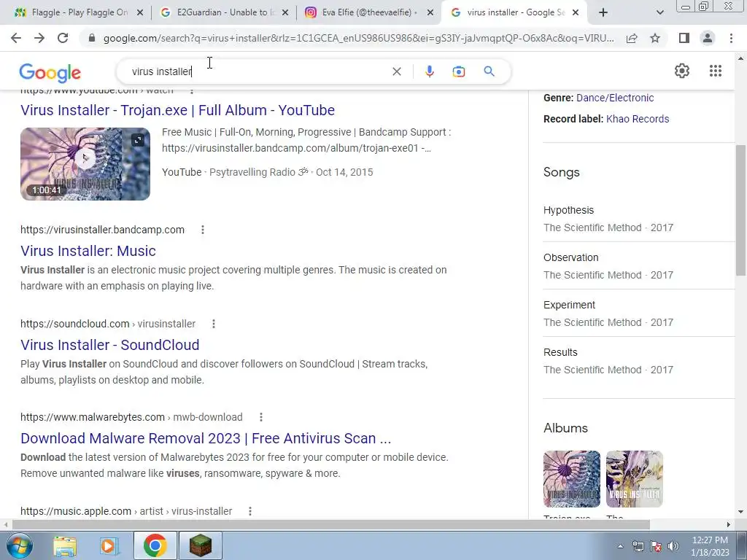Follow the Dance/Electronic genre link
747x560 pixels.
pyautogui.click(x=615, y=98)
